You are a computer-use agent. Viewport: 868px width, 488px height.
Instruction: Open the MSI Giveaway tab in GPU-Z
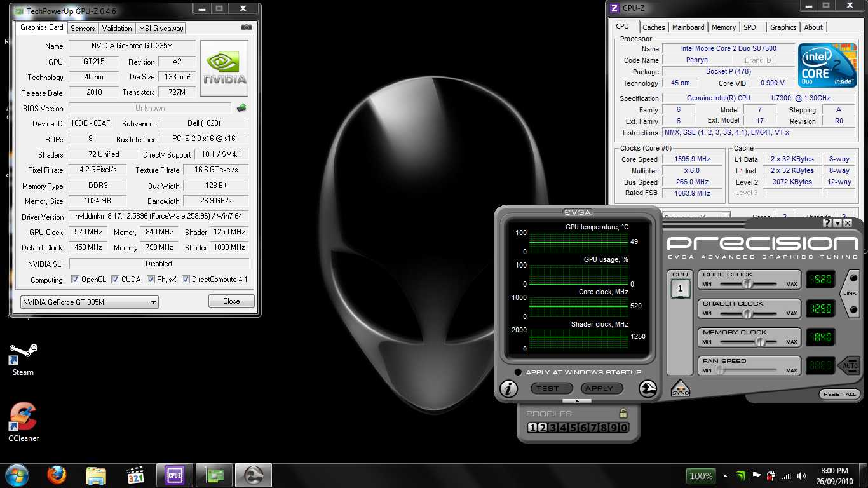[x=161, y=28]
